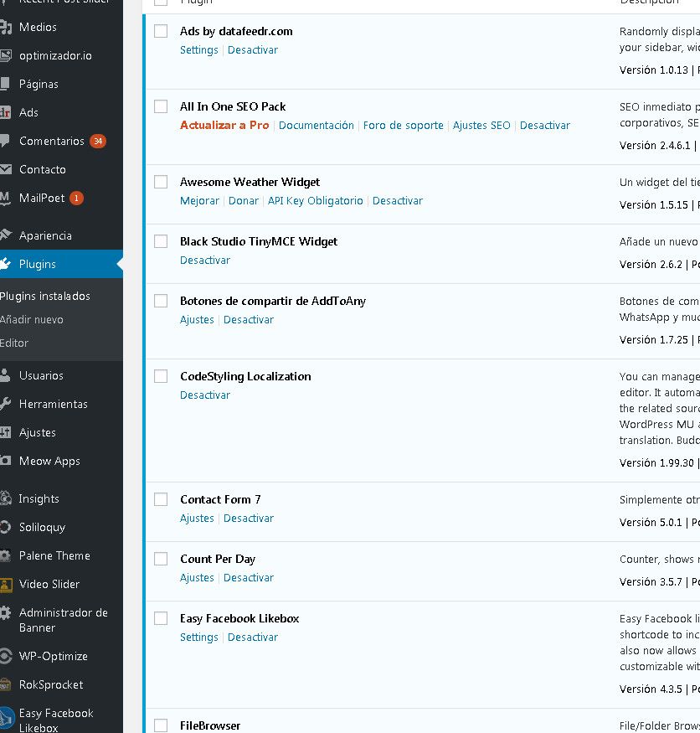Deactivate Awesome Weather Widget

click(x=398, y=200)
